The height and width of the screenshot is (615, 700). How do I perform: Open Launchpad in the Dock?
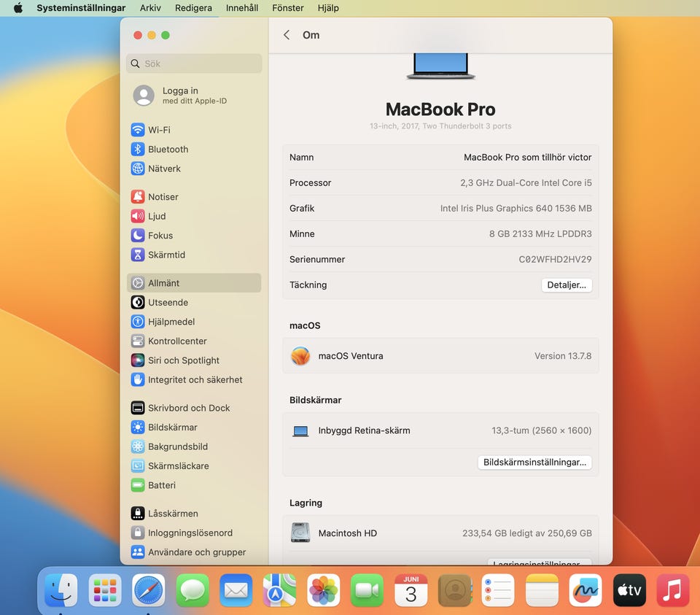click(105, 590)
